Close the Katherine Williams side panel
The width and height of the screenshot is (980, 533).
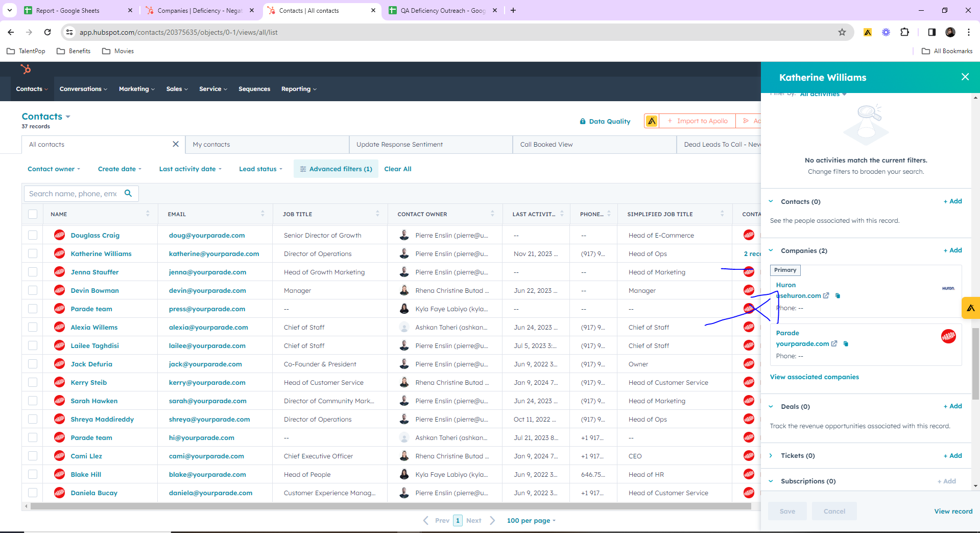[965, 77]
